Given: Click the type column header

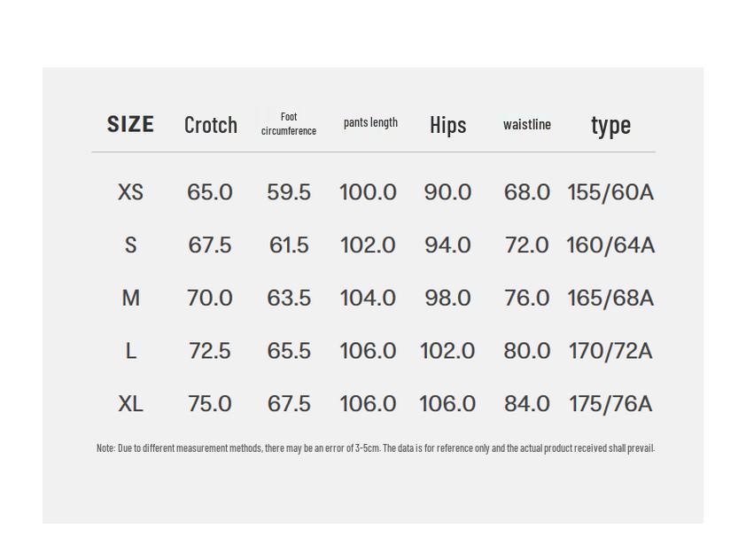Looking at the screenshot, I should pyautogui.click(x=610, y=125).
